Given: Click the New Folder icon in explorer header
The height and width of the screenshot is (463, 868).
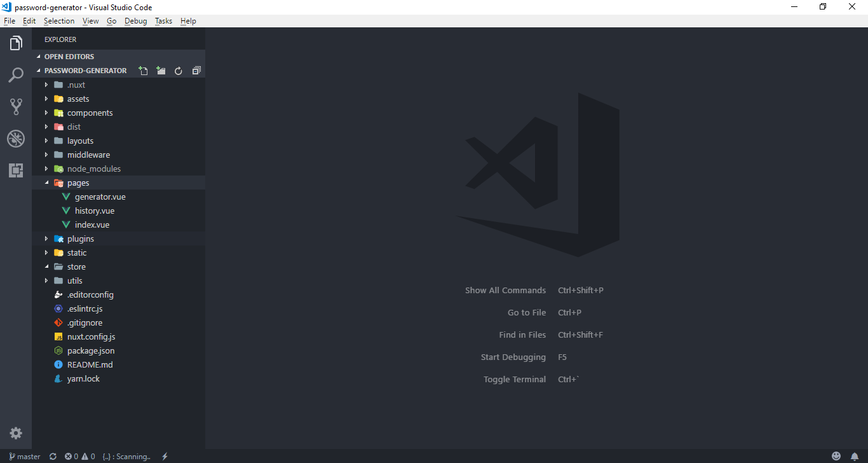Looking at the screenshot, I should [161, 71].
